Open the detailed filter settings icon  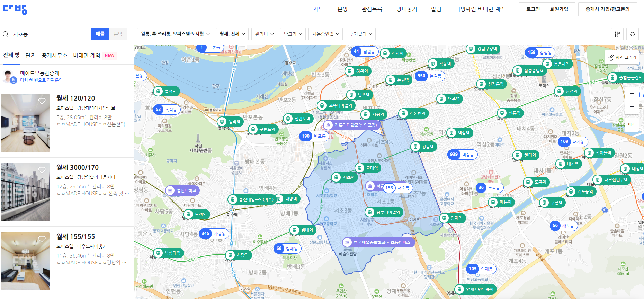click(617, 34)
